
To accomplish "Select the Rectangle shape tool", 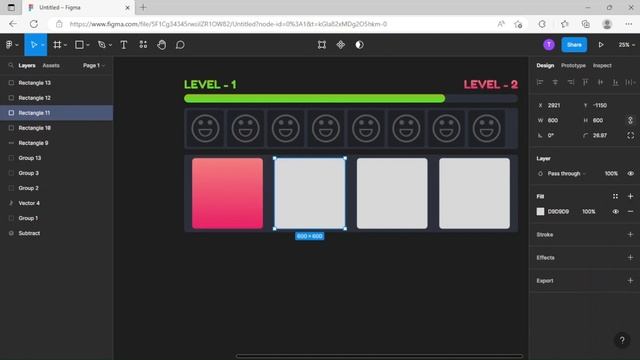I will pyautogui.click(x=80, y=45).
